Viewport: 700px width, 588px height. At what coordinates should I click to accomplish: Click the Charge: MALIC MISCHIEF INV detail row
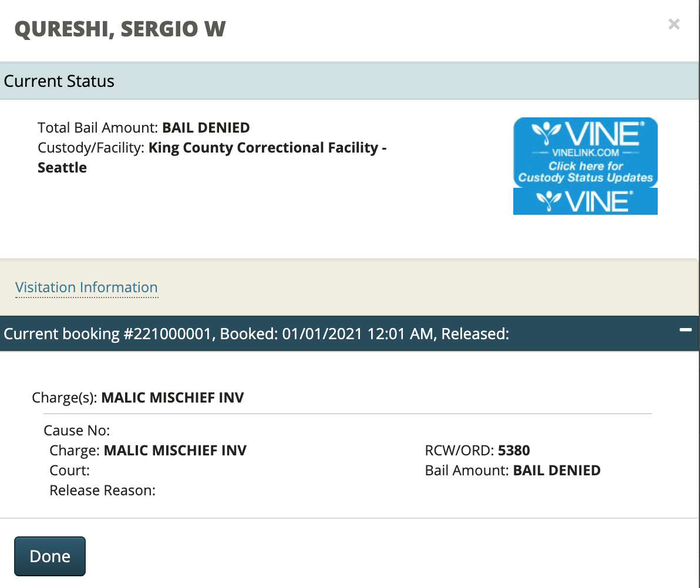(148, 451)
